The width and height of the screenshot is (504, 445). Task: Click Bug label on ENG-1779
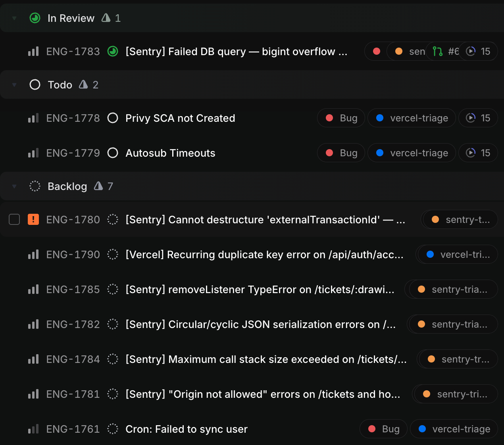341,153
